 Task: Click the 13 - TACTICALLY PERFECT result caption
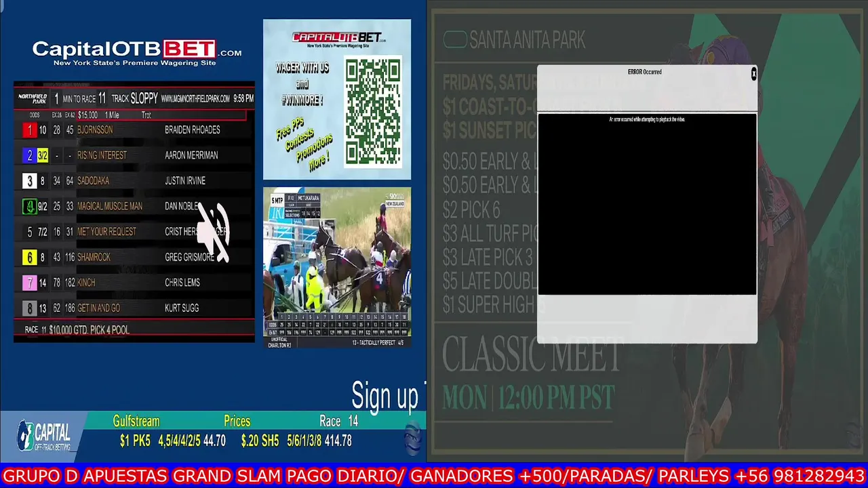(x=378, y=343)
